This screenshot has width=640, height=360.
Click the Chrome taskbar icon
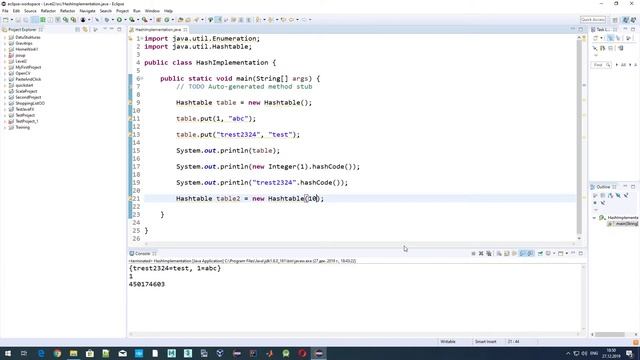click(x=57, y=353)
